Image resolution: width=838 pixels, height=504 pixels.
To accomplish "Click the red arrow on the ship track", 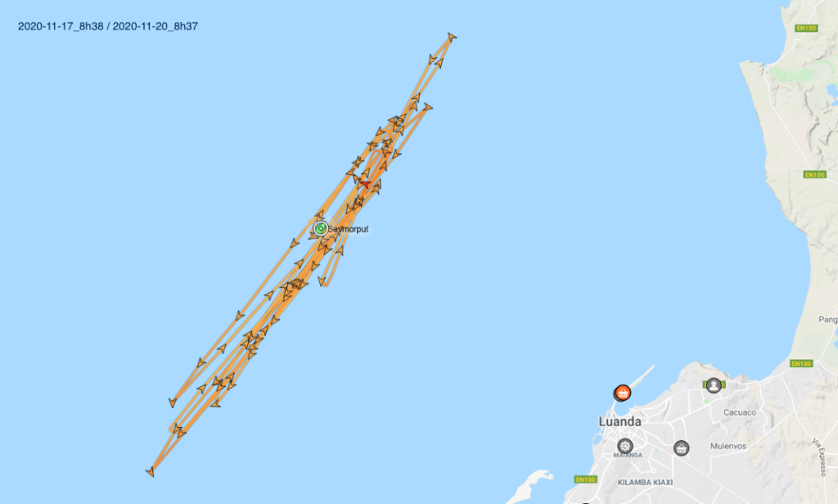I will (365, 184).
